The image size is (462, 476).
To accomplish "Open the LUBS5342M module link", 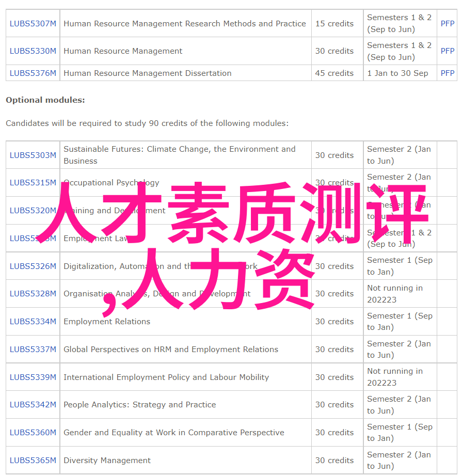I will (x=33, y=405).
